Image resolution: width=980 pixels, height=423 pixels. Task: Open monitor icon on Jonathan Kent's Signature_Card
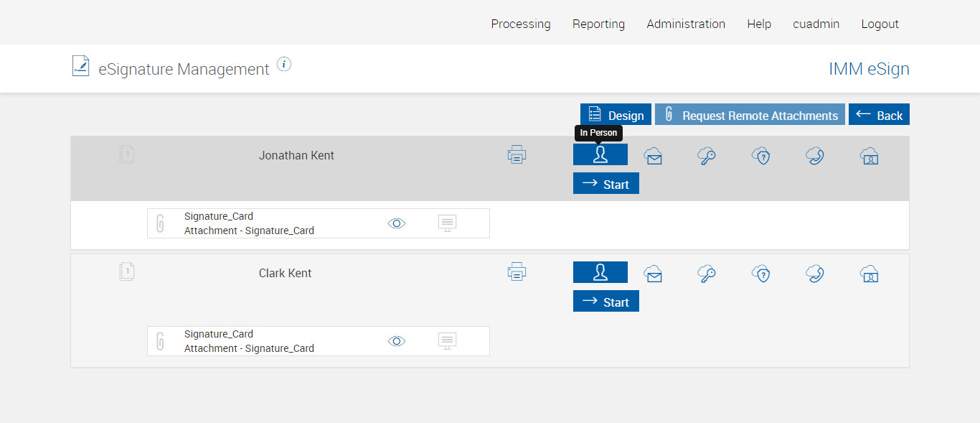click(447, 223)
